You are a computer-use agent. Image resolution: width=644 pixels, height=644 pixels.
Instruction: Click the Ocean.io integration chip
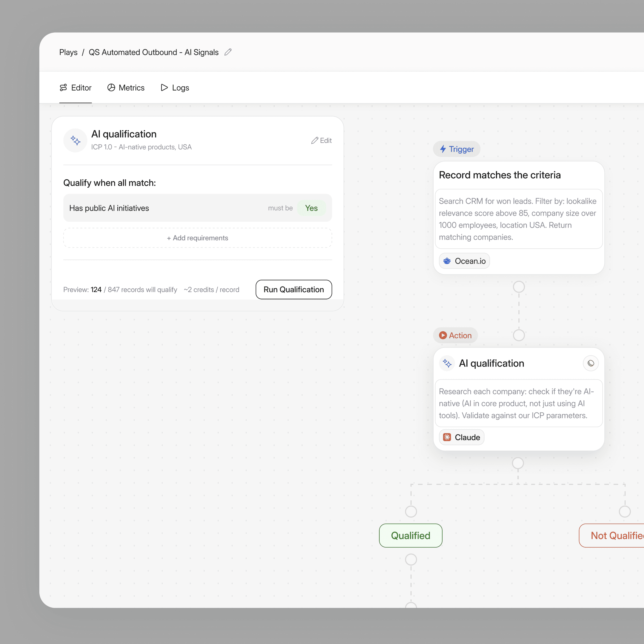coord(464,261)
